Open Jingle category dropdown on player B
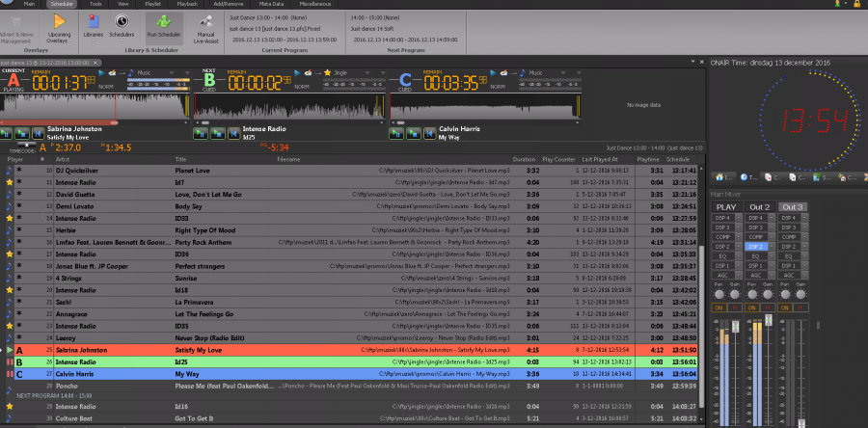The image size is (868, 428). (x=368, y=72)
